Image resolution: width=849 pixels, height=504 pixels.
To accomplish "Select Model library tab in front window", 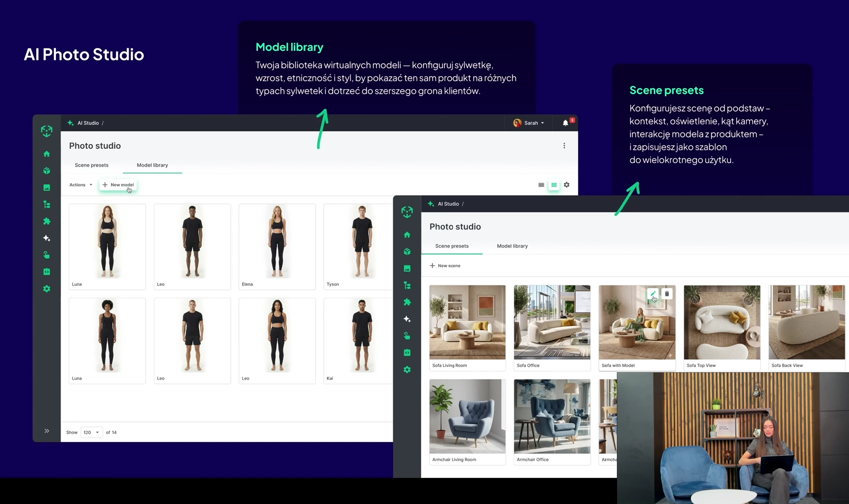I will 512,246.
